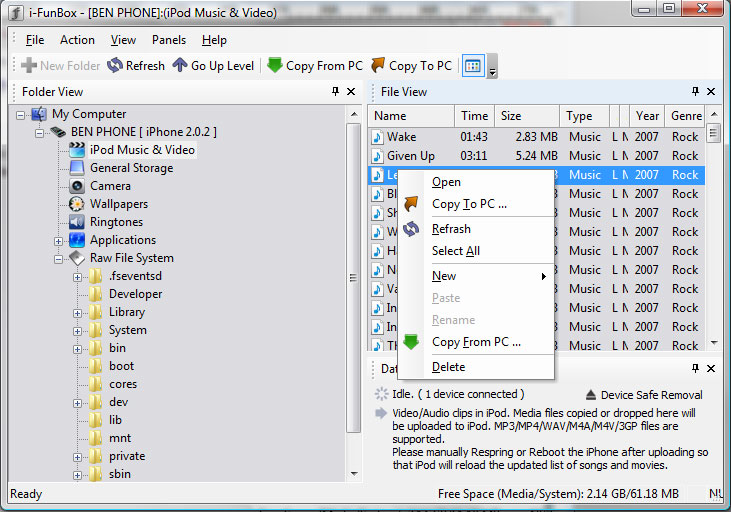Click the Go Up Level arrow icon

pos(180,66)
